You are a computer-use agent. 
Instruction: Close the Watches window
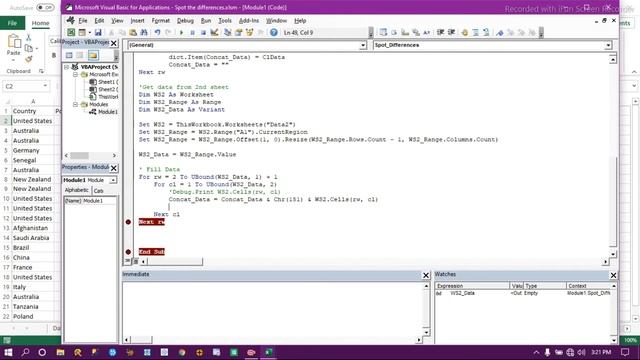pos(613,275)
